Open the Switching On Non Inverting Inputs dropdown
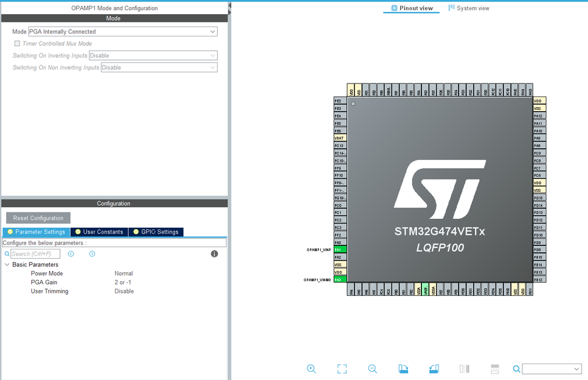Screen dimensions: 588x380 (x=159, y=68)
